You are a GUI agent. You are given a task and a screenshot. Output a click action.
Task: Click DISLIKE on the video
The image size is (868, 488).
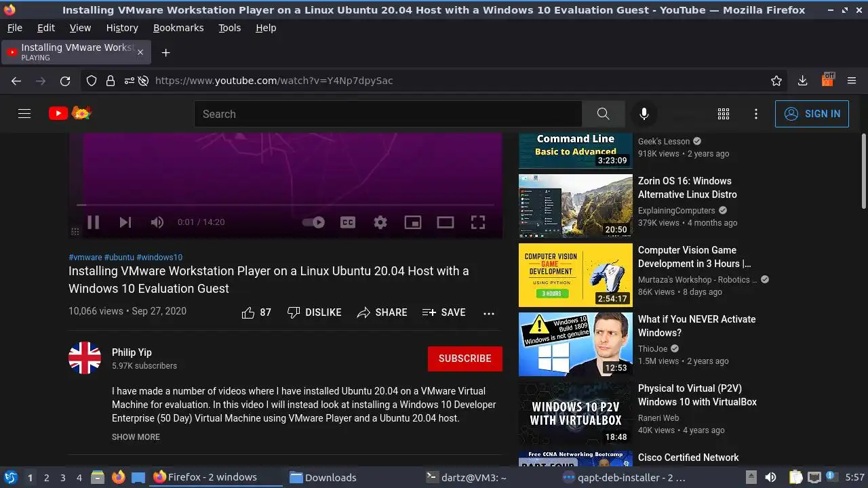[314, 312]
